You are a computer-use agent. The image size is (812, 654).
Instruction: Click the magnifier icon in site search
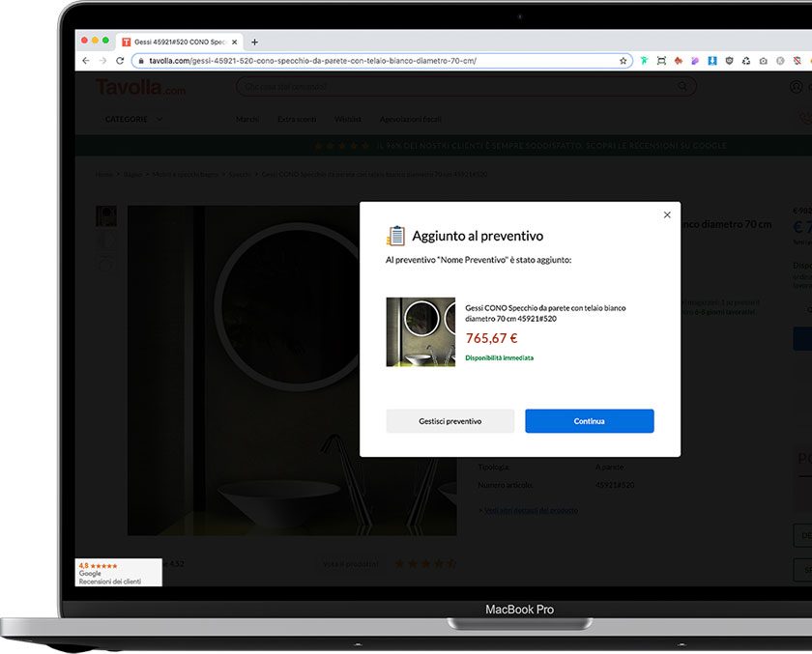coord(682,86)
